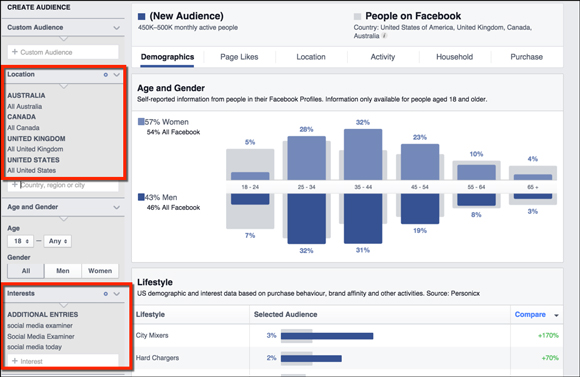This screenshot has height=377, width=580.
Task: Click the 57% Women label
Action: point(166,122)
